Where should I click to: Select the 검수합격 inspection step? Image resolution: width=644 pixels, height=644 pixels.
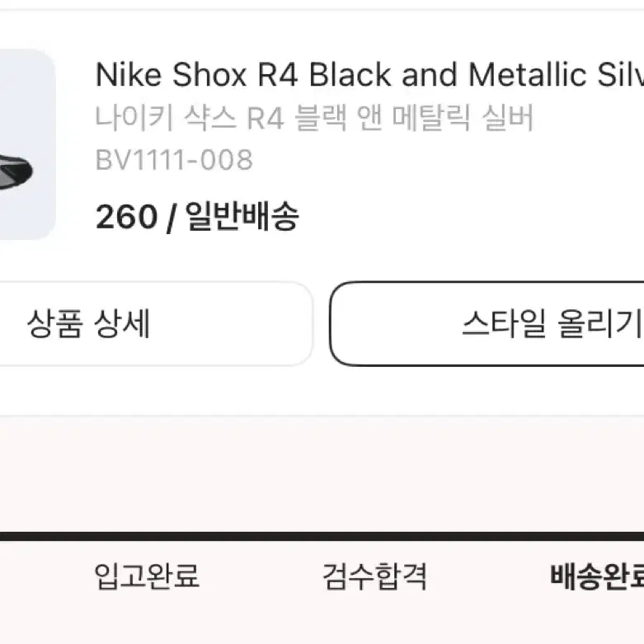374,576
